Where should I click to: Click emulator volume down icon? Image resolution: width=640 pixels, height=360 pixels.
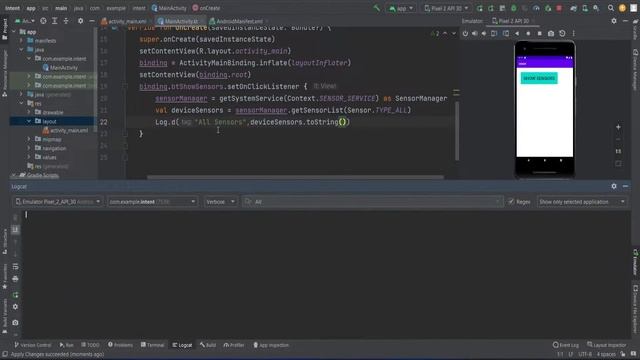point(484,33)
